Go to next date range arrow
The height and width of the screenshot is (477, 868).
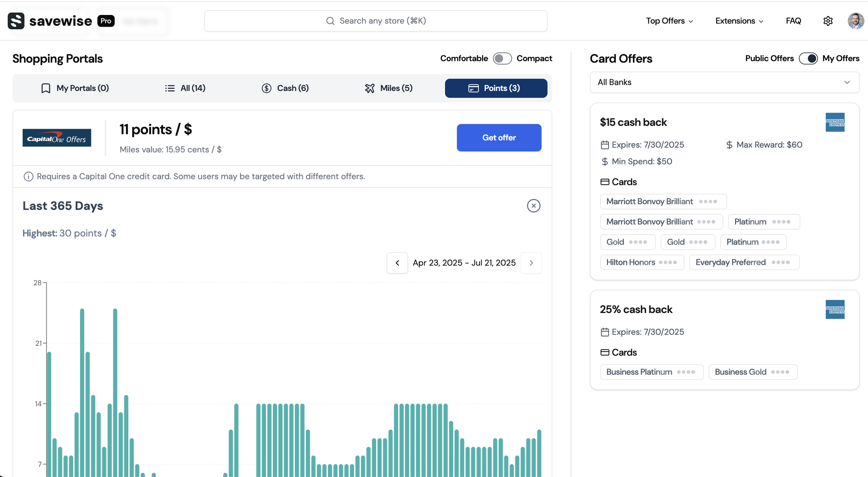[x=531, y=263]
